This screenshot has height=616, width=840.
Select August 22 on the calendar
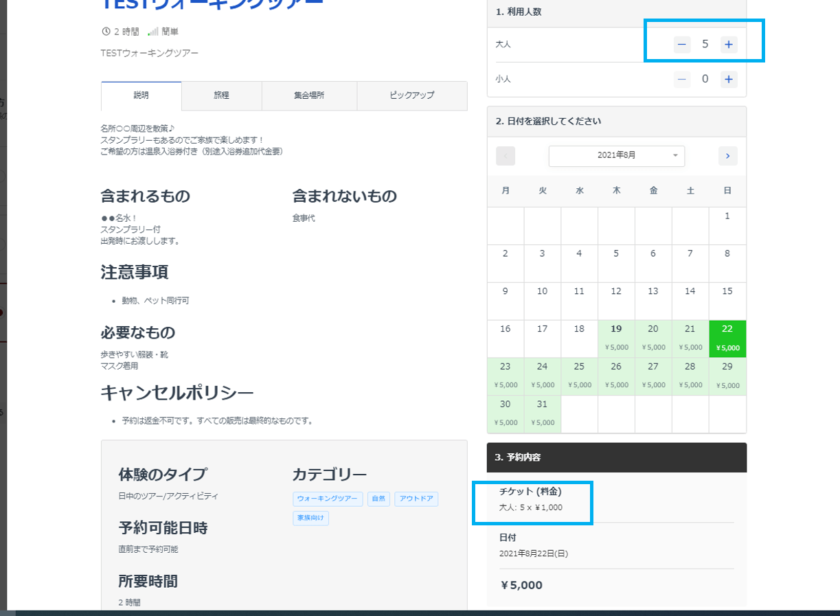[727, 339]
